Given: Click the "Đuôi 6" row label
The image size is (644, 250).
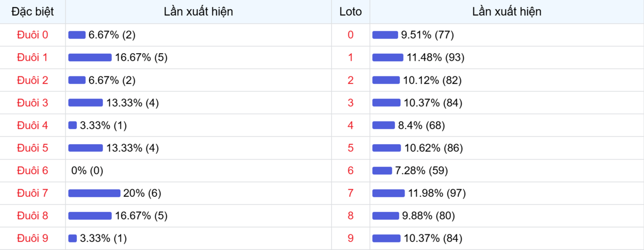Looking at the screenshot, I should click(x=33, y=170).
